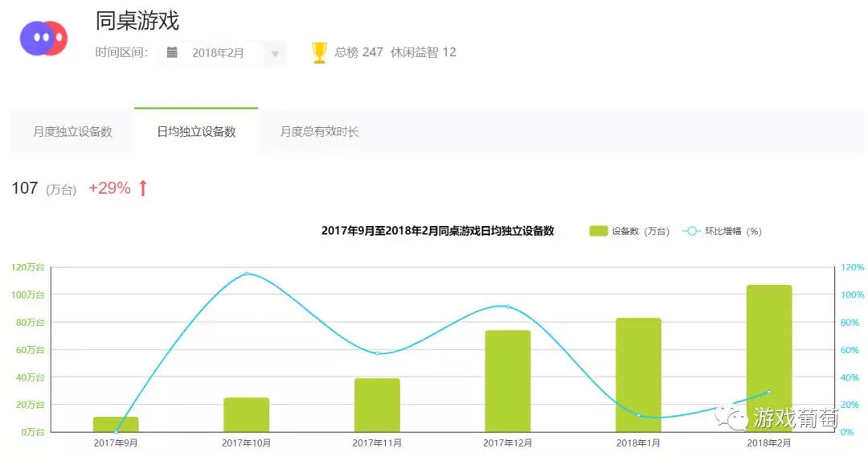
Task: Click the 80% right axis label
Action: [850, 323]
